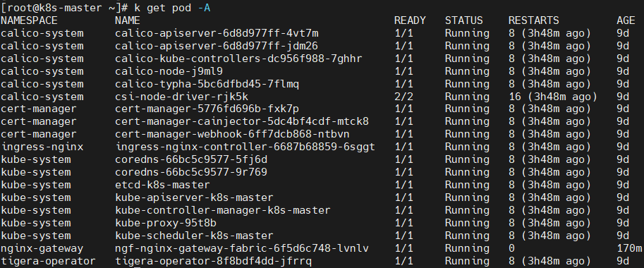Screen dimensions: 644x268
Task: Click the calico-node-j9ml9 pod name
Action: [169, 71]
